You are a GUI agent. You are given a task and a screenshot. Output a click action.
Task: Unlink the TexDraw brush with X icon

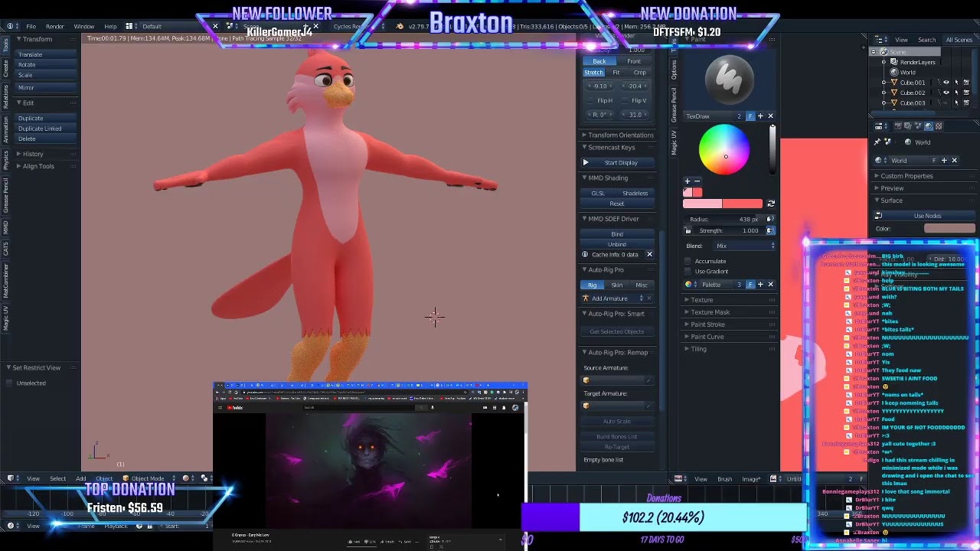coord(770,116)
